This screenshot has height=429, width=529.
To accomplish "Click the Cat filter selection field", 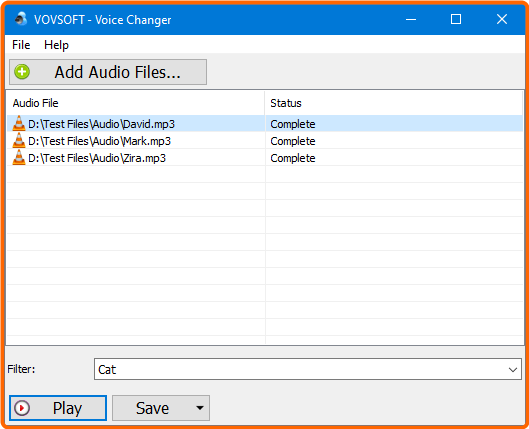I will (308, 369).
